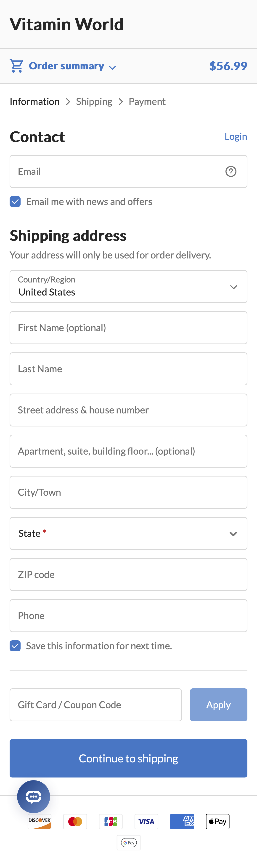The width and height of the screenshot is (257, 868).
Task: Go to the Shipping breadcrumb step
Action: click(x=94, y=102)
